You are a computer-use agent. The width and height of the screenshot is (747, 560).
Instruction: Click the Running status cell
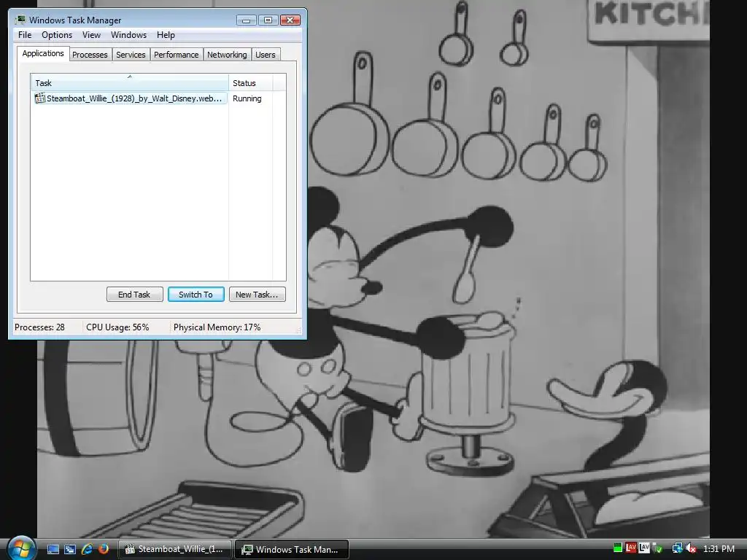pos(247,98)
